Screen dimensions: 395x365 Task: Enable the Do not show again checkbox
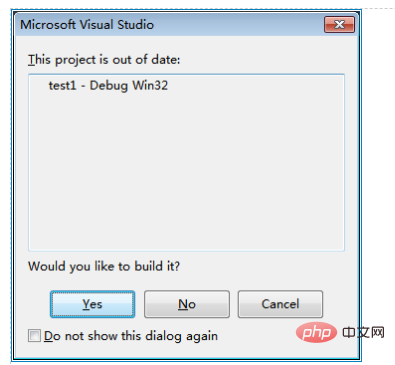(x=34, y=336)
